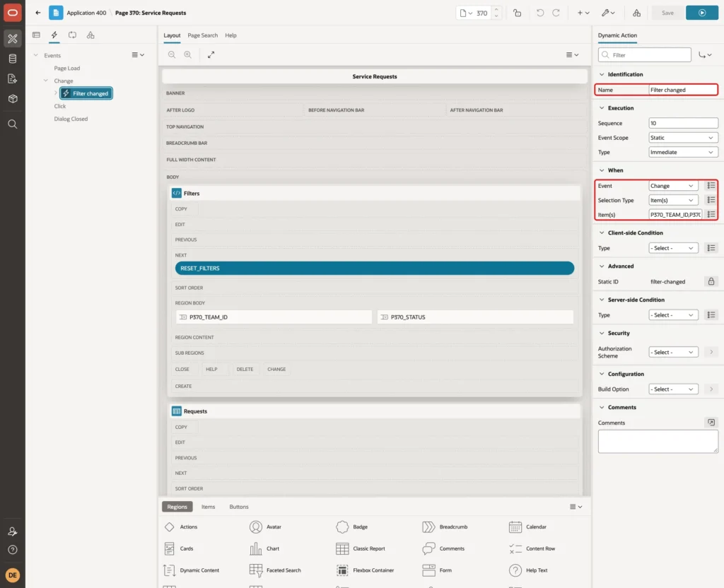Open the Event Change dropdown
The image size is (724, 588).
(x=673, y=186)
